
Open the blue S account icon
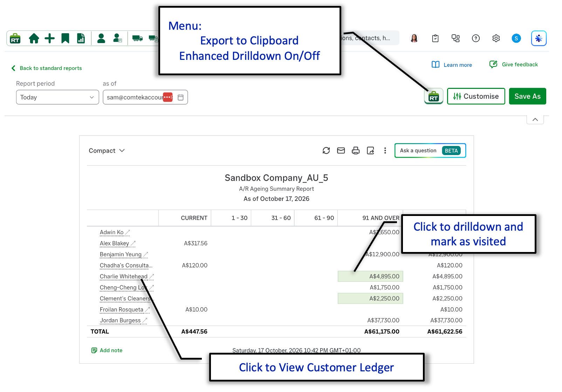coord(516,38)
